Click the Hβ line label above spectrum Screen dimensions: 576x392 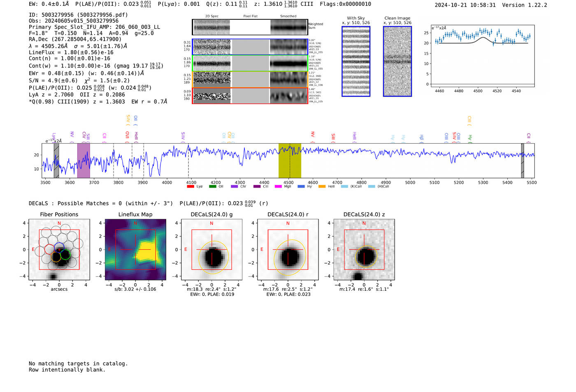[421, 138]
